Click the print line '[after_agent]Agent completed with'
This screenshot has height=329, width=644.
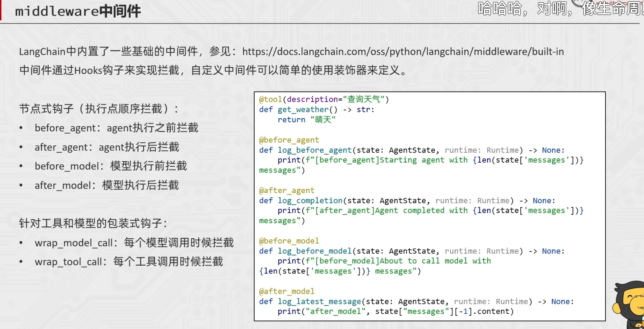point(421,215)
